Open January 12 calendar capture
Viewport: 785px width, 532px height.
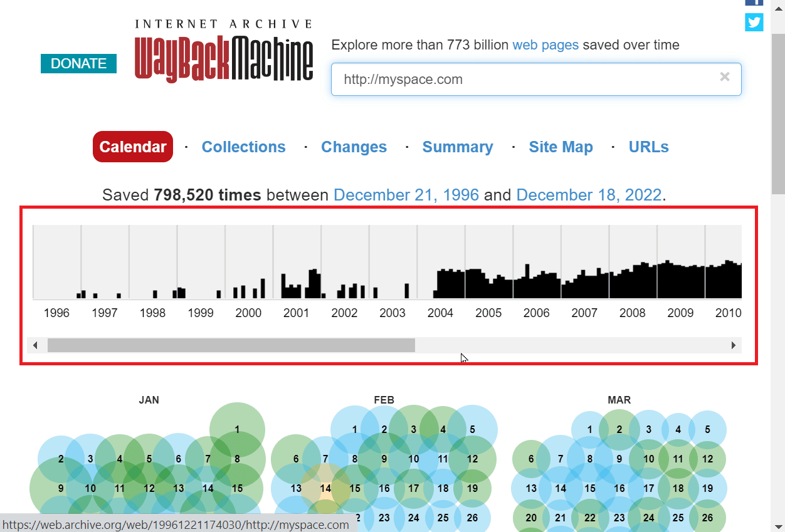(149, 489)
